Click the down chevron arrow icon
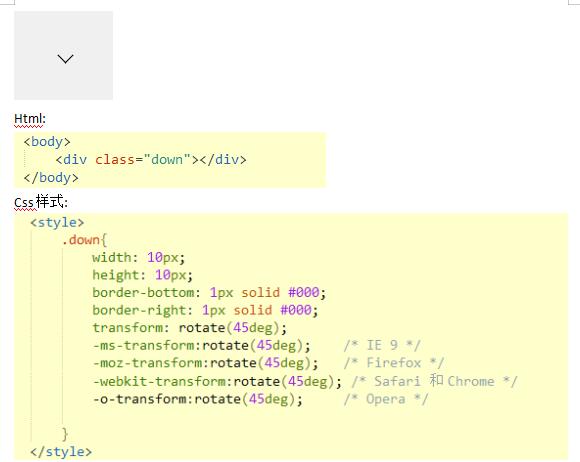 [x=65, y=58]
